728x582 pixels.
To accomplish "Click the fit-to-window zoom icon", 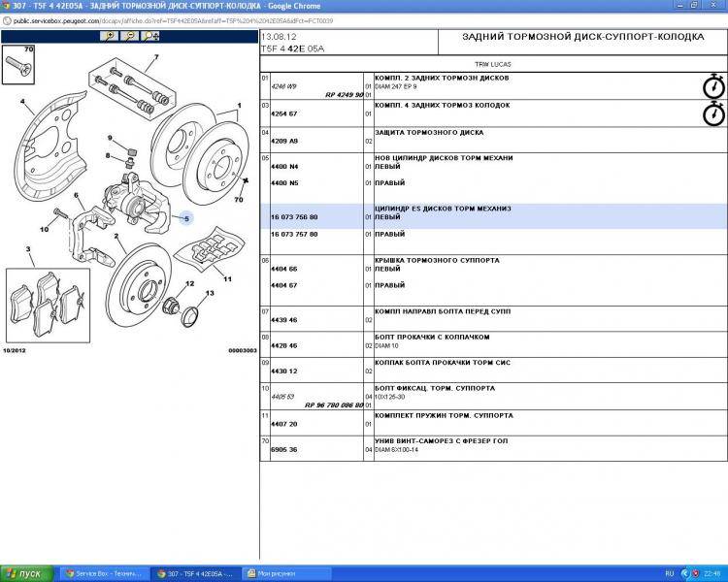I will 150,36.
